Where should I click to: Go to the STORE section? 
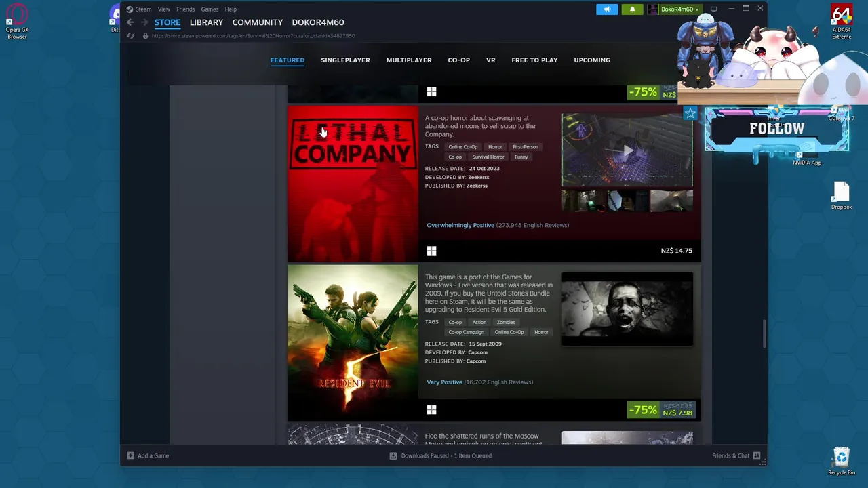[x=167, y=22]
